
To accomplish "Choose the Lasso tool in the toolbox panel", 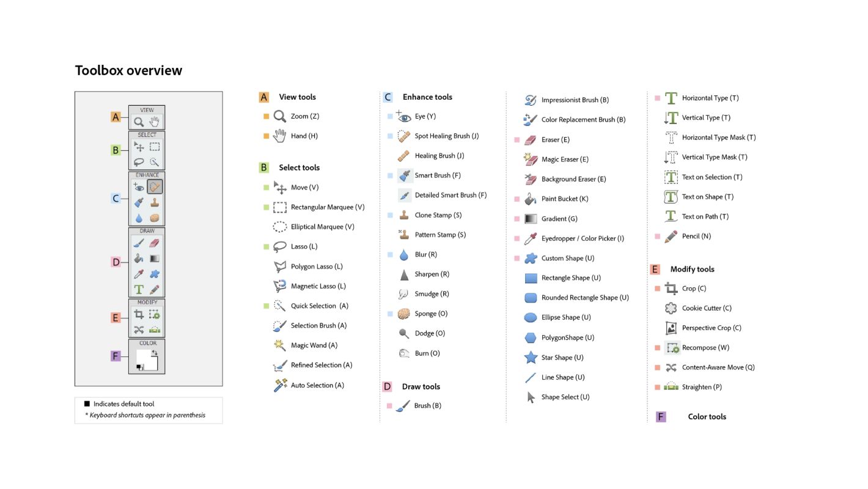I will pos(139,162).
